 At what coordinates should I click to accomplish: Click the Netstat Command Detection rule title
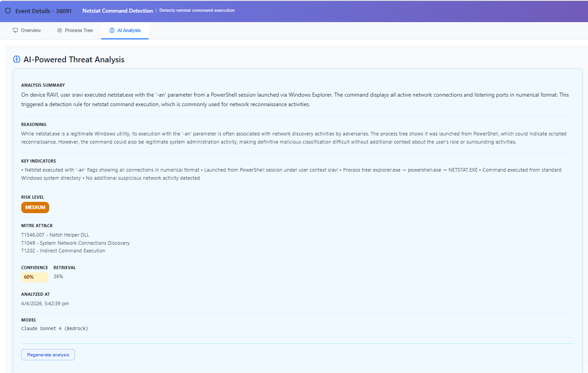point(117,10)
